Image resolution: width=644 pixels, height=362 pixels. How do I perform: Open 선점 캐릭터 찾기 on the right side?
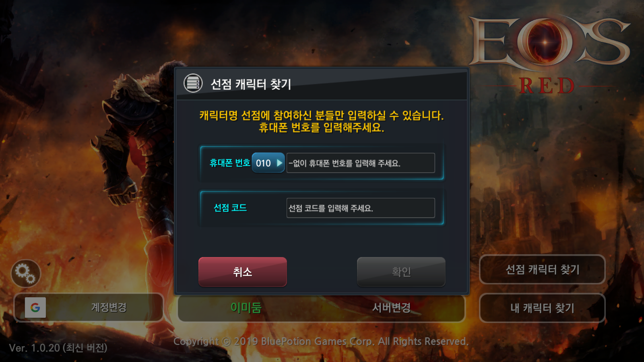542,269
